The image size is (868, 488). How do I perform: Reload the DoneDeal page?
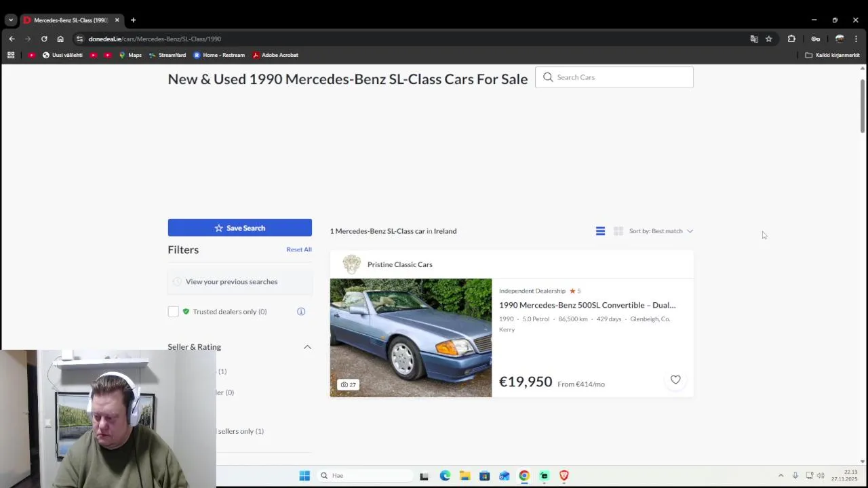pos(44,39)
